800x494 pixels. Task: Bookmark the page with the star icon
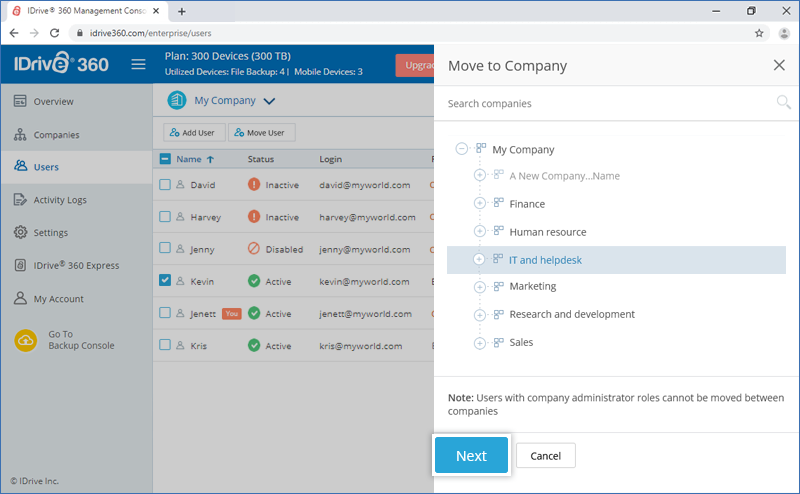[759, 33]
